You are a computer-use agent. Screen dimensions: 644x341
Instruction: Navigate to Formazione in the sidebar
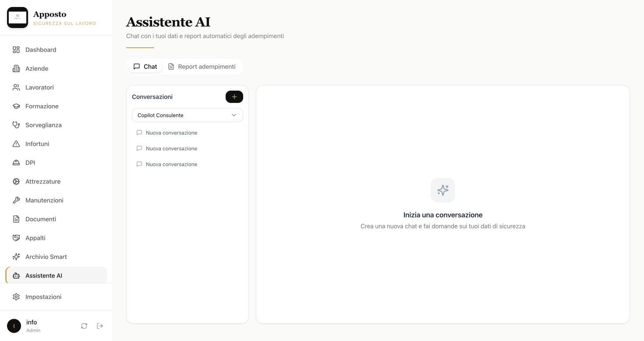coord(56,106)
